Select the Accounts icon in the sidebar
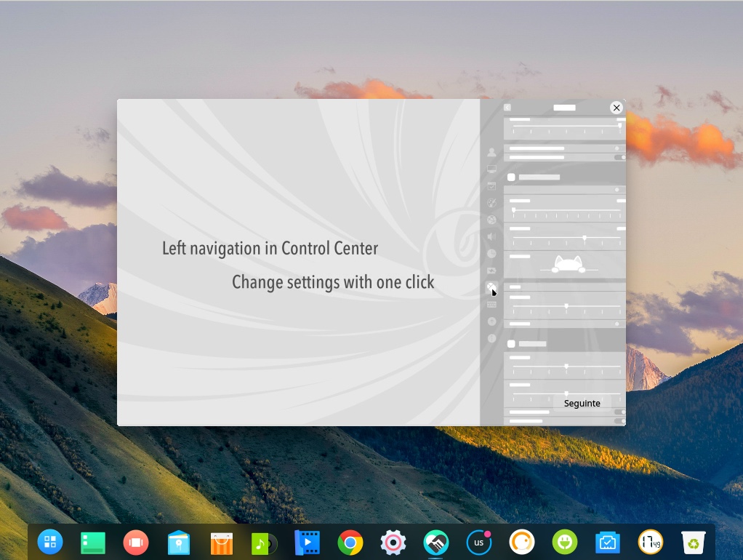Image resolution: width=743 pixels, height=560 pixels. coord(491,152)
